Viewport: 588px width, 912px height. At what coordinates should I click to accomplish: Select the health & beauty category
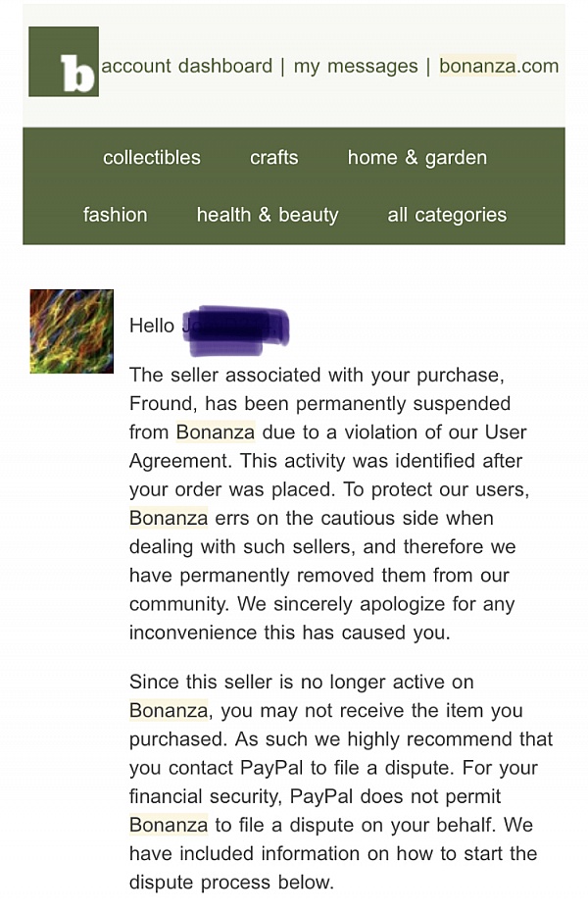point(267,214)
